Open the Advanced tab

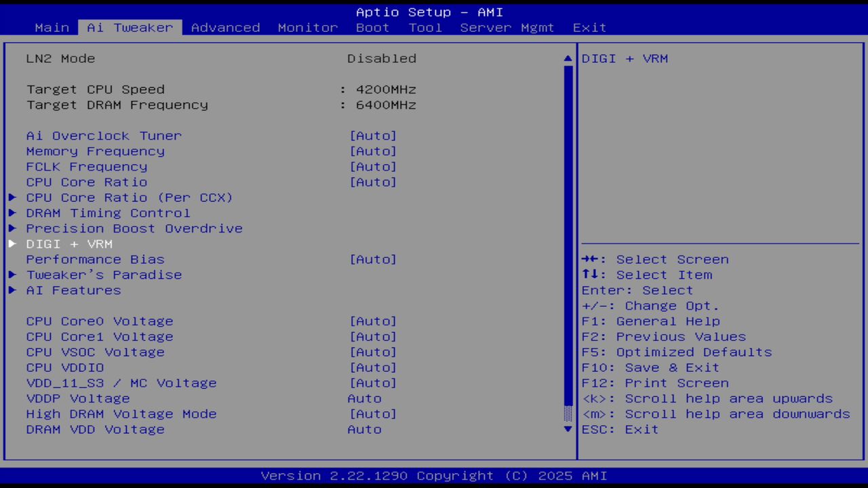pyautogui.click(x=226, y=28)
